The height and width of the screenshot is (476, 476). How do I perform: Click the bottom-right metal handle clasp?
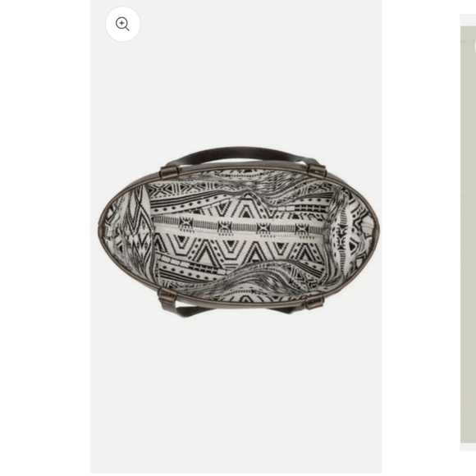tap(314, 301)
